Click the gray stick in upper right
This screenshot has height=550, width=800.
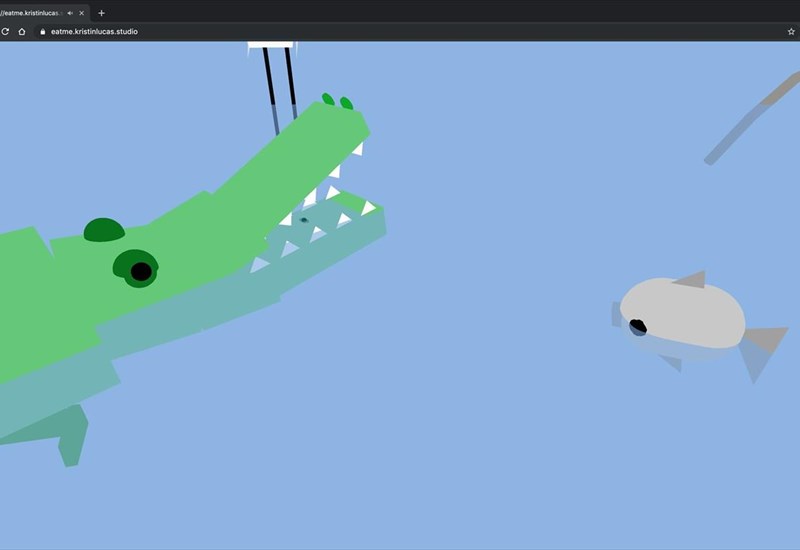point(750,120)
